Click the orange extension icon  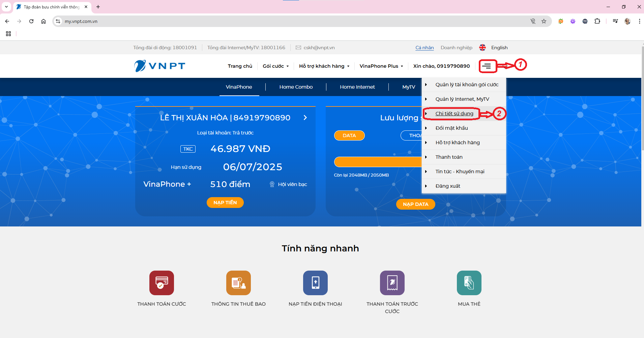pos(561,21)
